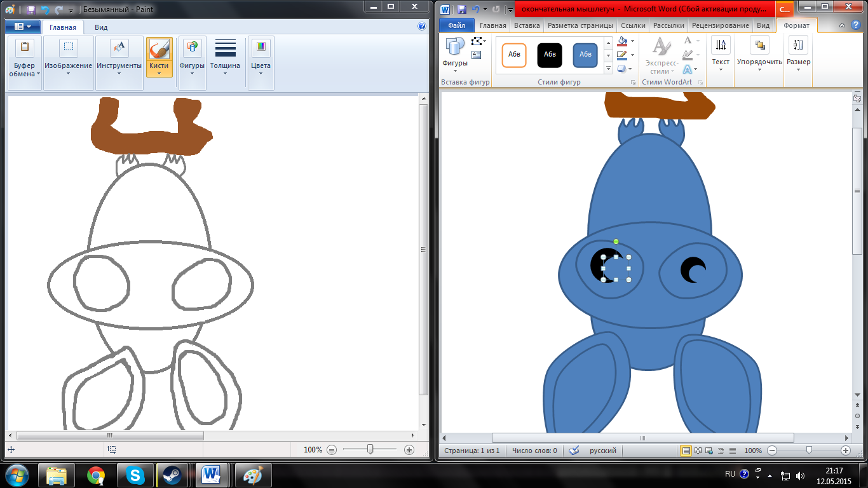The height and width of the screenshot is (488, 868).
Task: Click the proofing check icon in Word status bar
Action: pyautogui.click(x=574, y=451)
